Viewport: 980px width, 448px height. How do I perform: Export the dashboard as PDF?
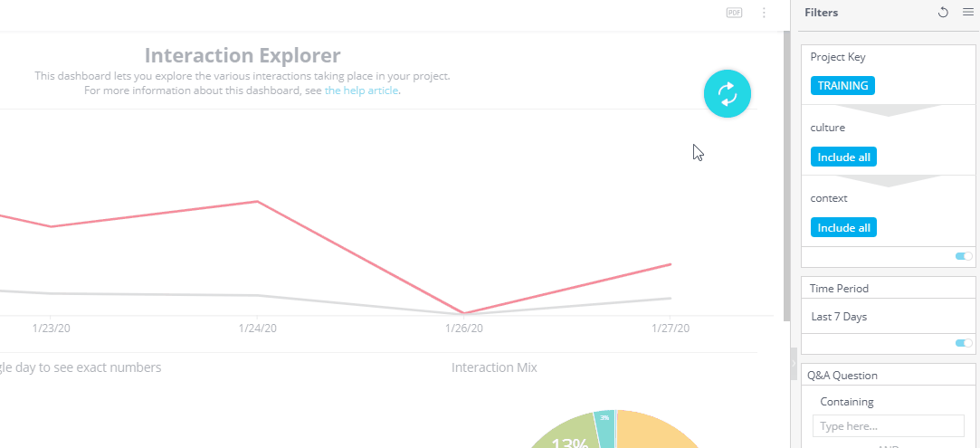pos(734,13)
